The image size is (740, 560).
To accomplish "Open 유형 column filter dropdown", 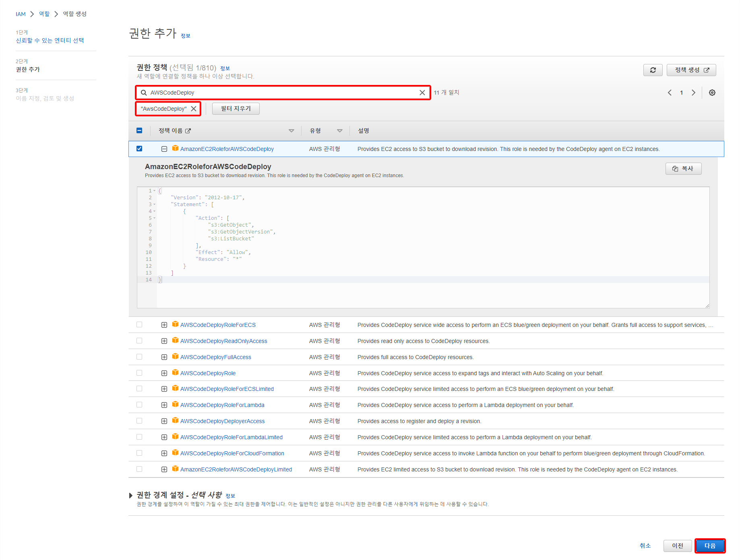I will pos(339,131).
